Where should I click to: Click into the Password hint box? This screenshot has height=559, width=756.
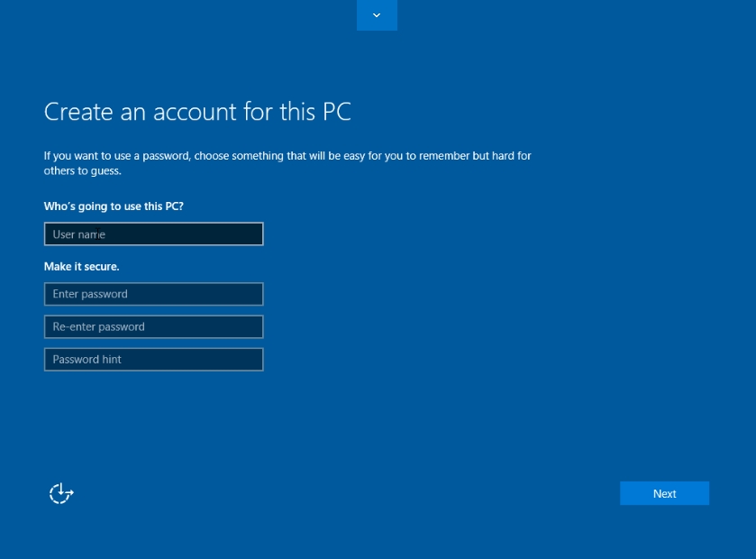tap(153, 360)
